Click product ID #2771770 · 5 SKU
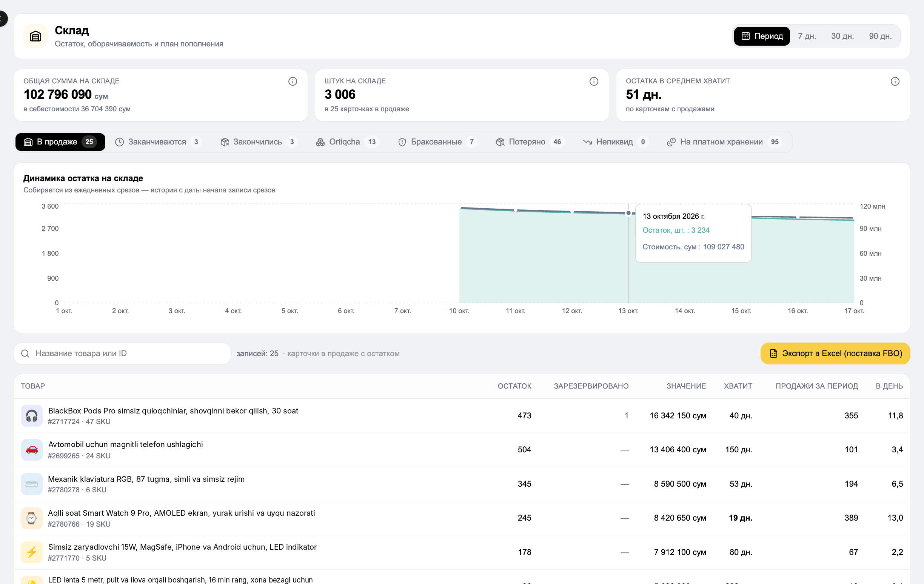 (x=77, y=558)
